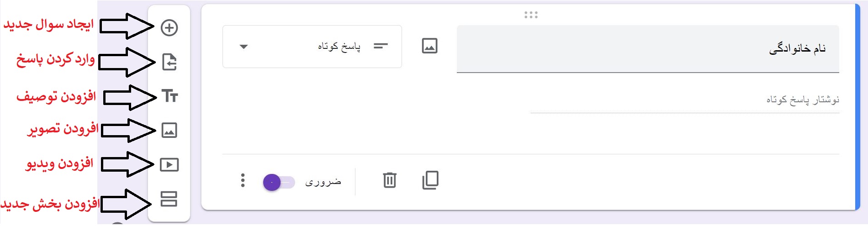Click the نام خانوادگی question title field
This screenshot has width=868, height=226.
[x=647, y=48]
